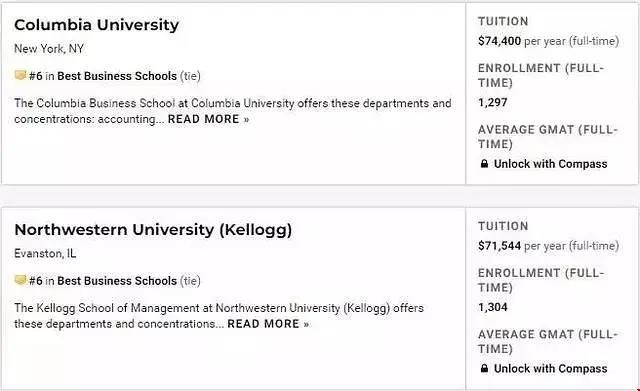
Task: Click Best Business Schools link under Columbia
Action: click(117, 76)
